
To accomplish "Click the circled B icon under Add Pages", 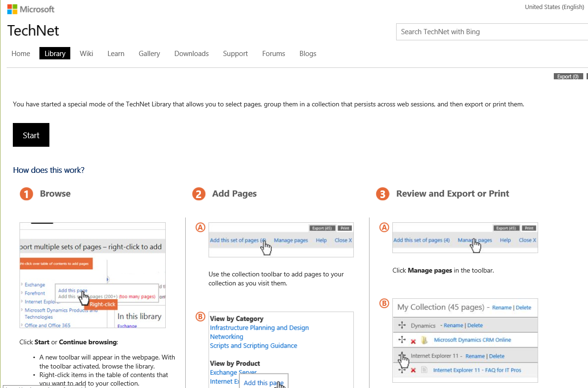I will 200,317.
